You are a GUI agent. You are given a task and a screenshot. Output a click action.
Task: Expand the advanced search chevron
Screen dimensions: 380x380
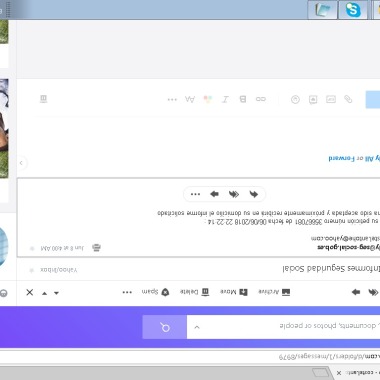pyautogui.click(x=197, y=327)
